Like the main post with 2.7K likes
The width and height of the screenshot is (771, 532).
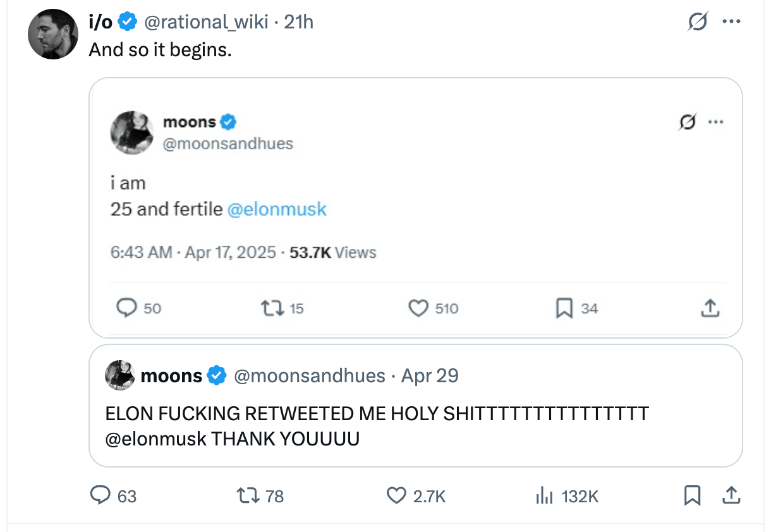396,495
